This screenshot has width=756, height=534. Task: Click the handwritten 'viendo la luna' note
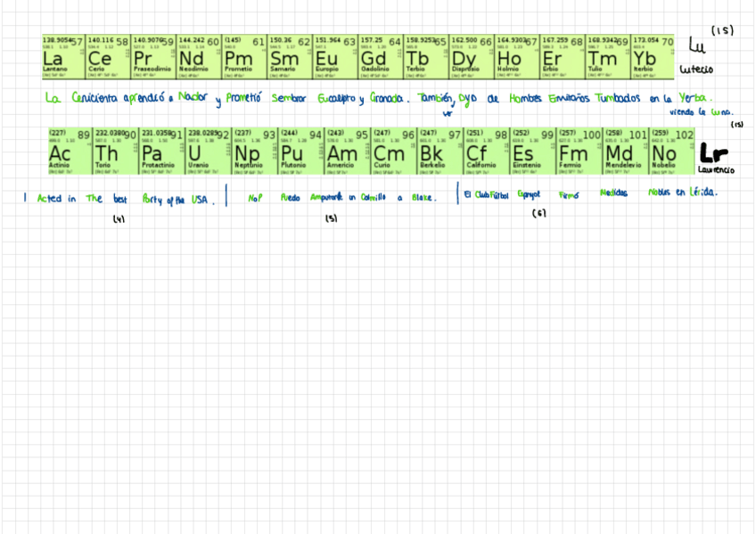point(701,112)
